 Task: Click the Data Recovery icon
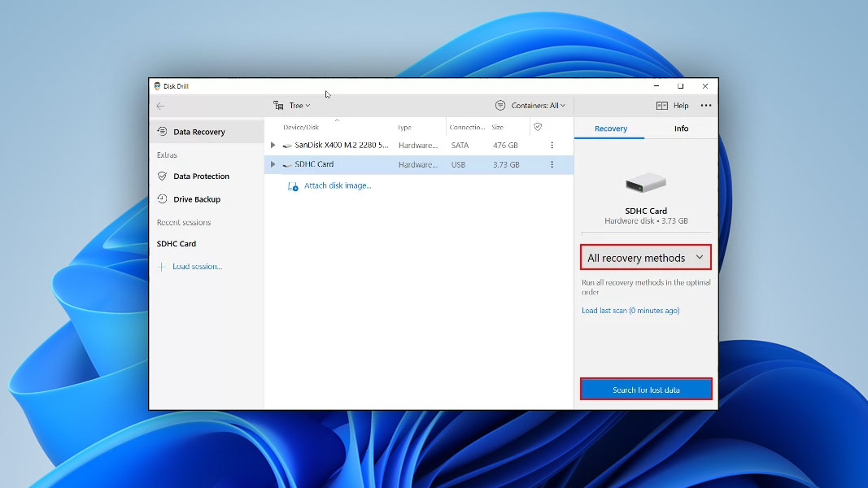point(162,131)
